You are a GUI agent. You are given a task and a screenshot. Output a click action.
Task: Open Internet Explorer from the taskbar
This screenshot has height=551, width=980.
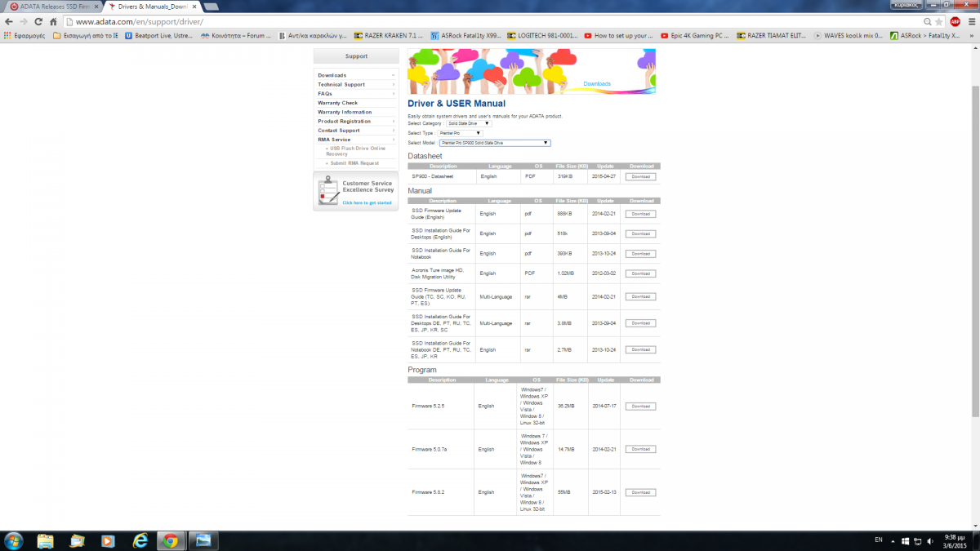(140, 540)
